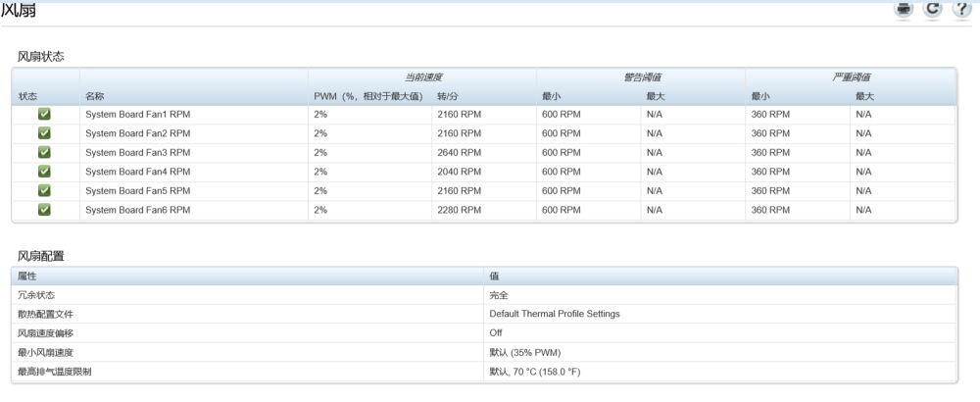Click the Off fan speed offset value
The width and height of the screenshot is (980, 402).
496,333
